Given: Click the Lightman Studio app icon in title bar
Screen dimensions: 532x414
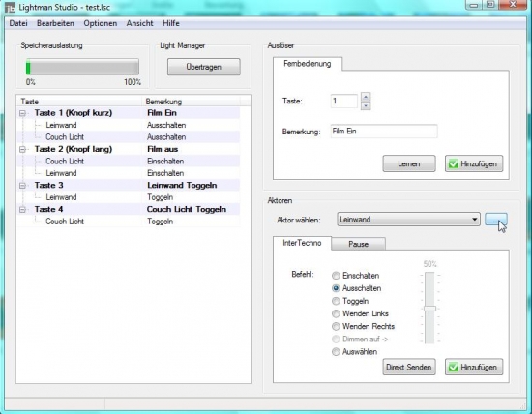Looking at the screenshot, I should [x=11, y=7].
